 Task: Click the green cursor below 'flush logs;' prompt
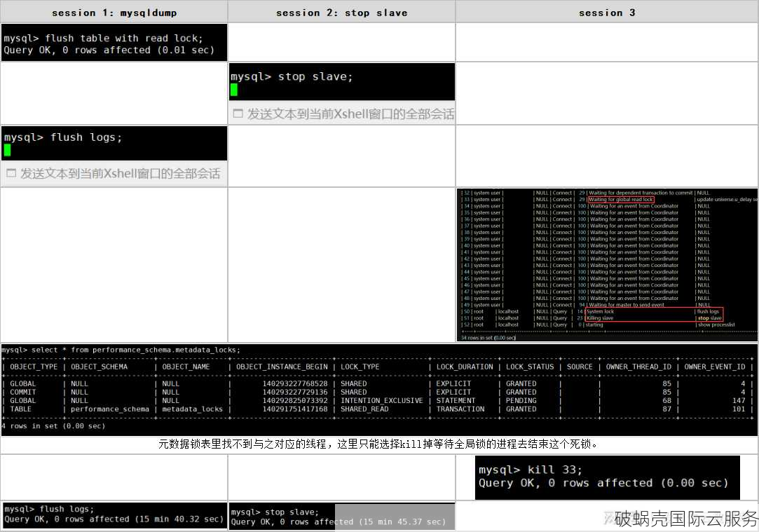click(8, 151)
